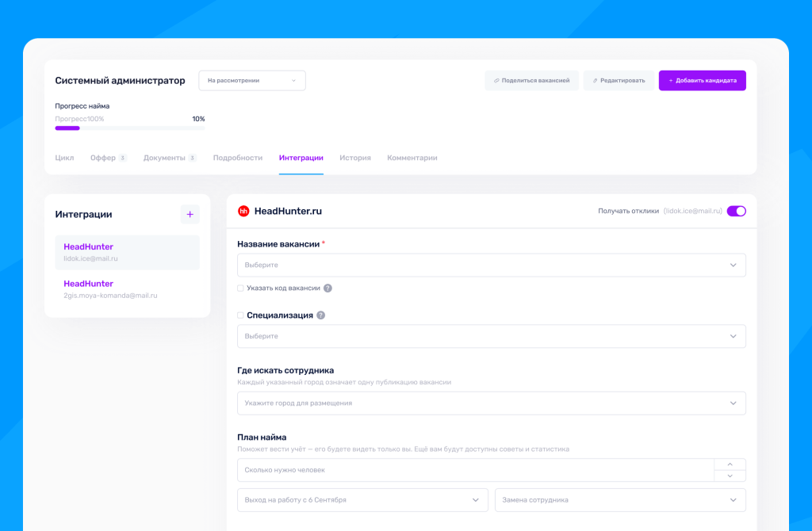The height and width of the screenshot is (531, 812).
Task: Select the Интеграции tab
Action: pyautogui.click(x=301, y=158)
